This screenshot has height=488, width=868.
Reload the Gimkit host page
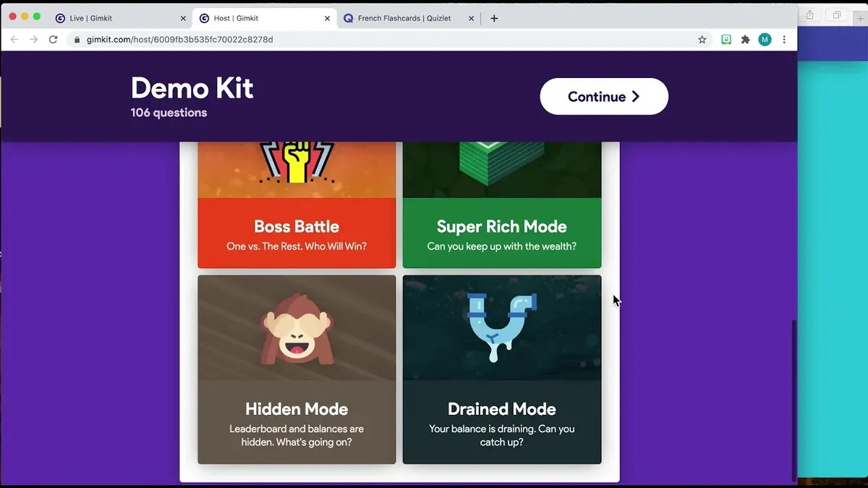53,40
